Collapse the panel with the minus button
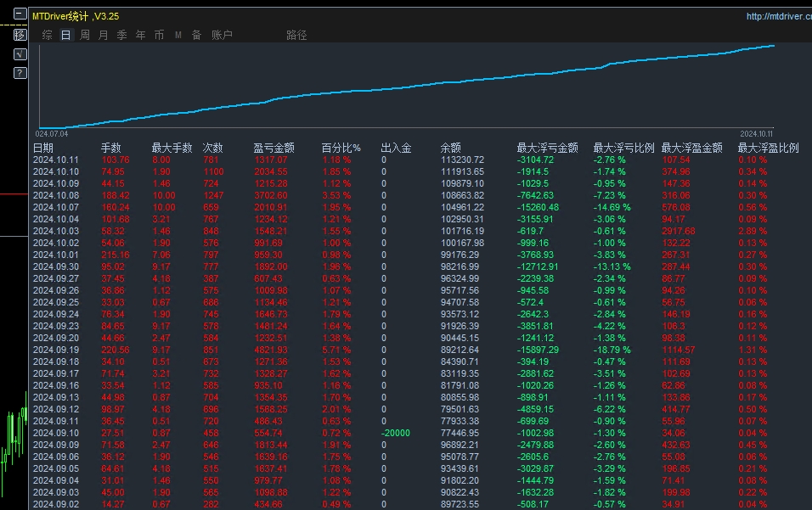The height and width of the screenshot is (510, 812). tap(20, 15)
